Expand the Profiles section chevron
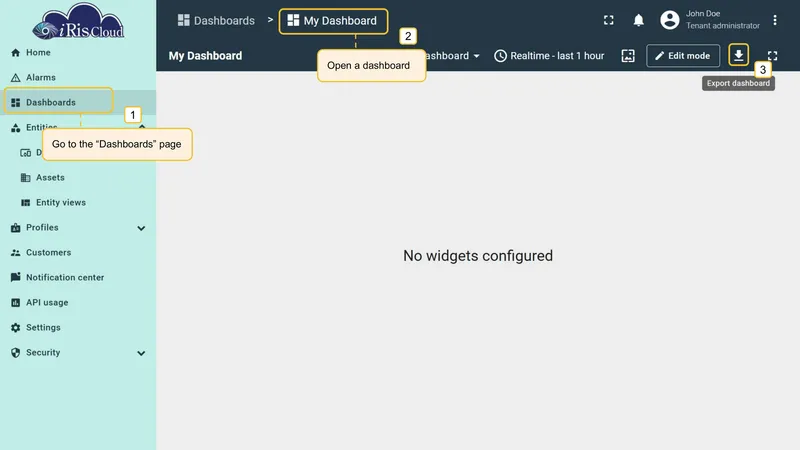This screenshot has height=450, width=800. [141, 228]
